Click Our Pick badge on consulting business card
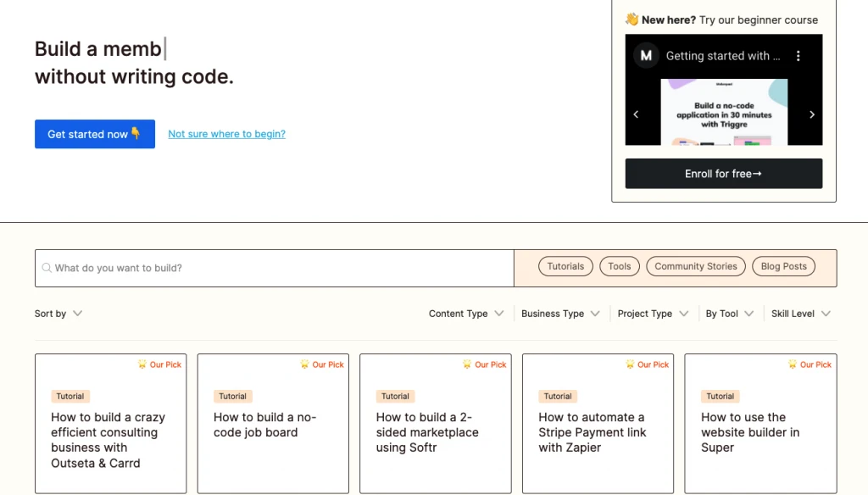Screen dimensions: 868x495 pyautogui.click(x=159, y=364)
